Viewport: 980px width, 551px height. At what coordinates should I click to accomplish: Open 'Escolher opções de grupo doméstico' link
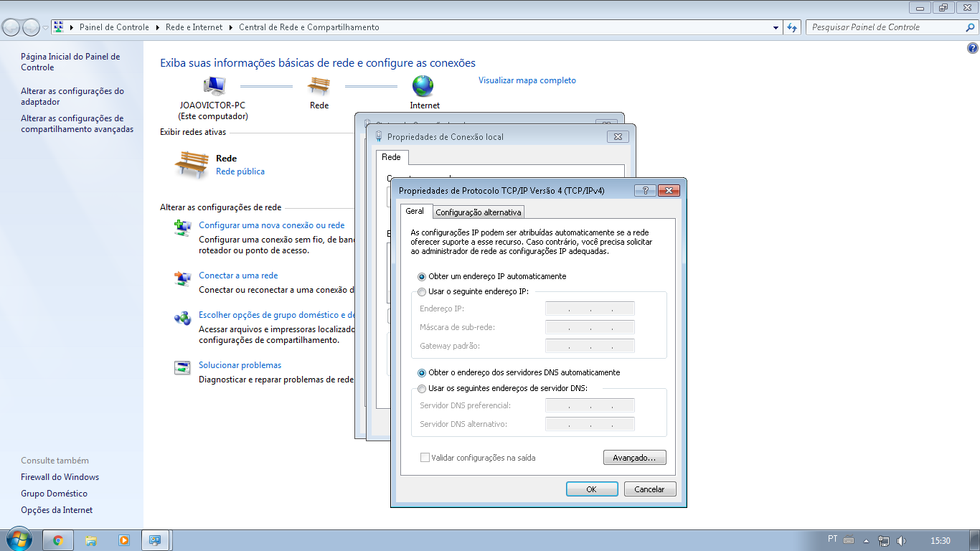[277, 315]
